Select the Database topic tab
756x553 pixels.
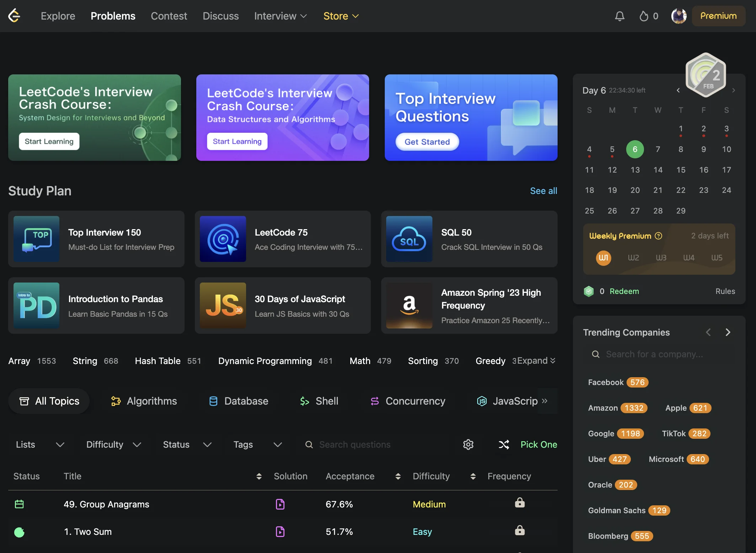point(239,401)
